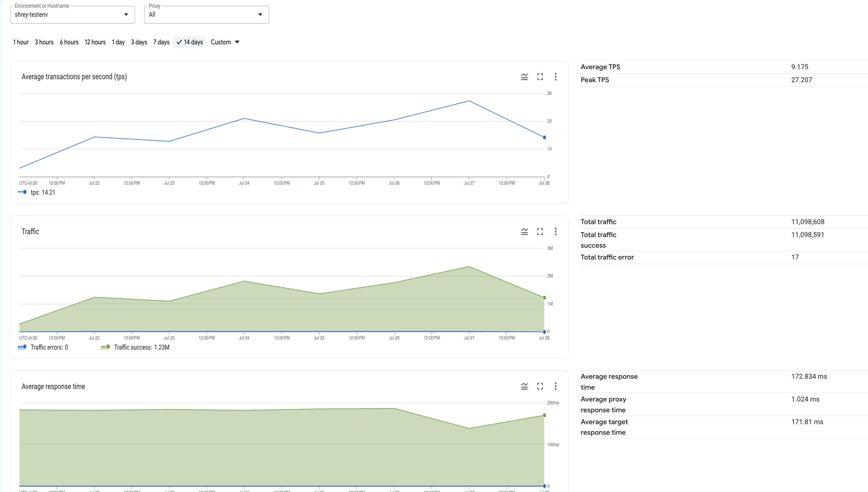Choose the 12 hours range
868x492 pixels.
(x=95, y=42)
